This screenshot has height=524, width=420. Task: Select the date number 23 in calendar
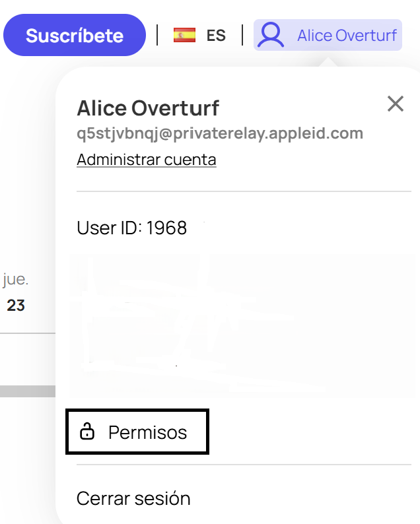tap(16, 306)
